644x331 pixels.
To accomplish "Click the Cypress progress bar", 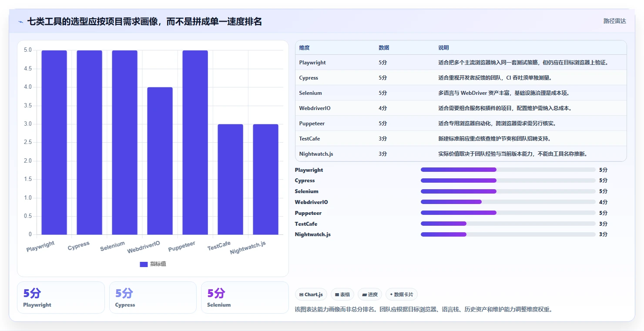I will point(508,181).
